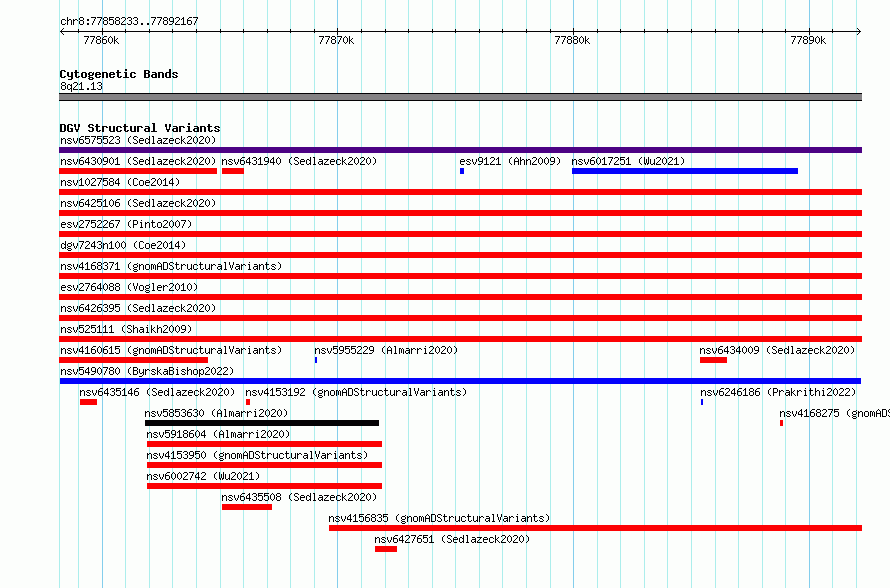Click dgv7243n100 (Coe2014) label
890x588 pixels.
click(x=123, y=245)
